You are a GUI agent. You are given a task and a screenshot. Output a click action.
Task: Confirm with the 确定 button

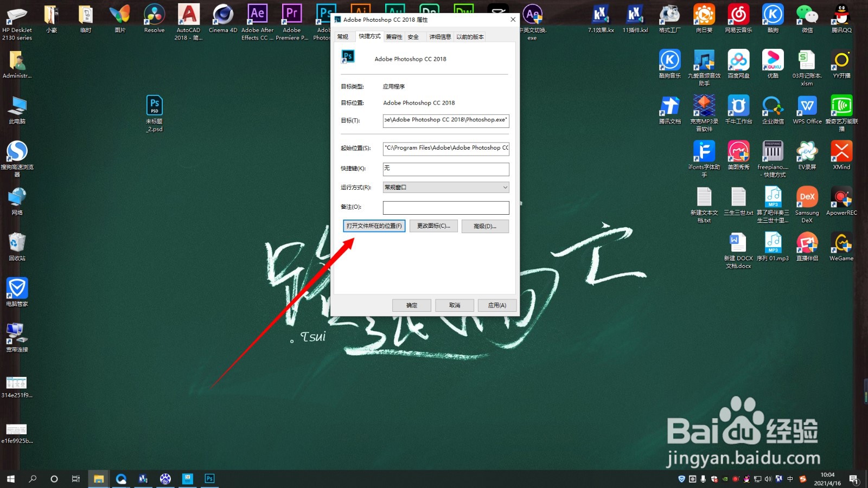(x=412, y=305)
